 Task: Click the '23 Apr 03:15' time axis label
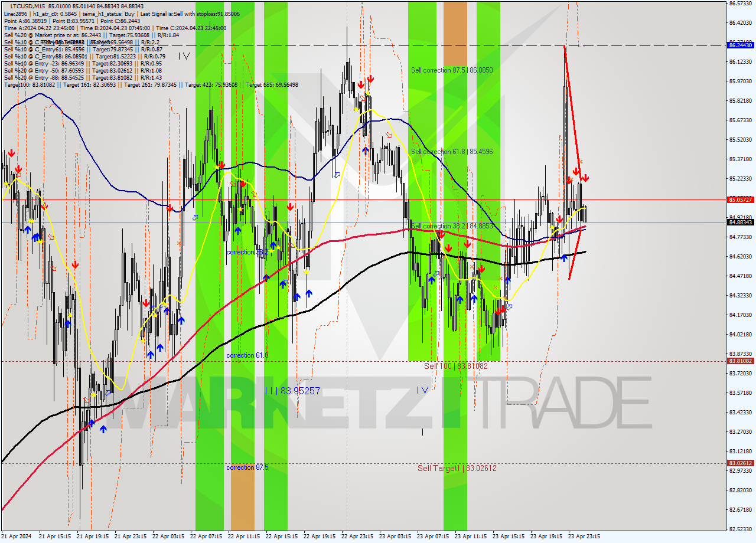pyautogui.click(x=395, y=537)
